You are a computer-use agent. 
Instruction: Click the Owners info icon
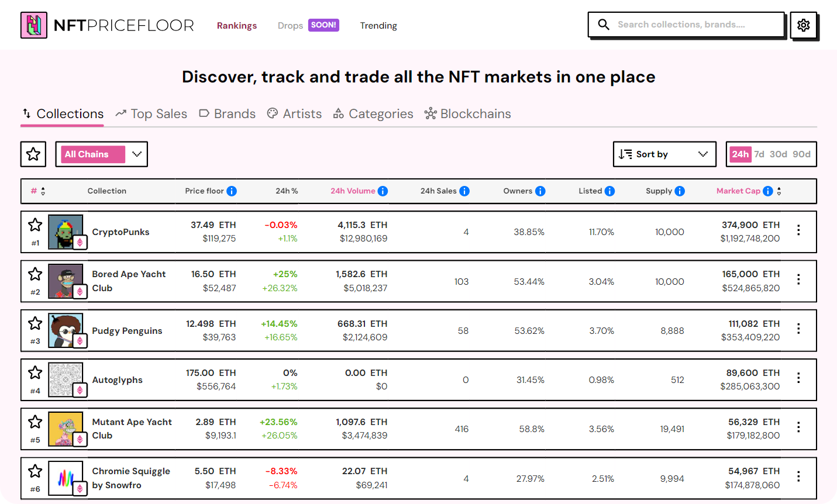(540, 191)
